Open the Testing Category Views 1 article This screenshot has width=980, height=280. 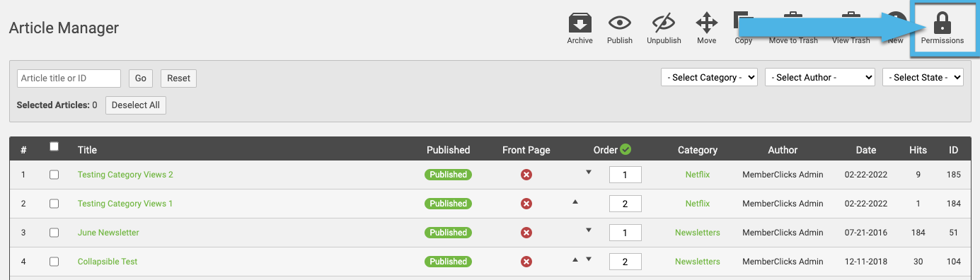tap(125, 204)
